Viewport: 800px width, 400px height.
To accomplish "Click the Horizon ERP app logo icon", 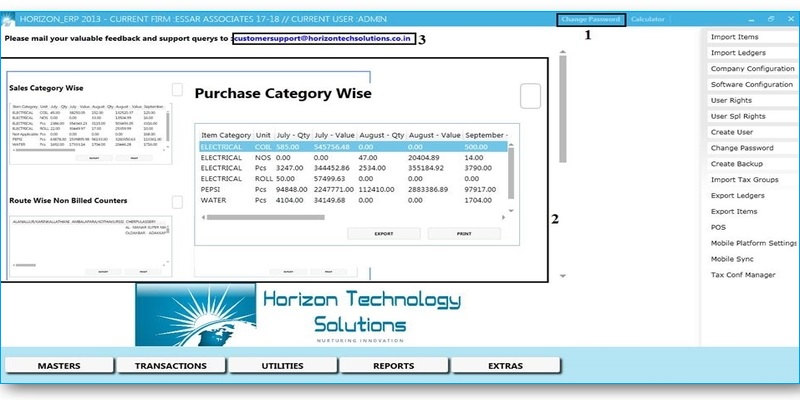I will point(7,19).
